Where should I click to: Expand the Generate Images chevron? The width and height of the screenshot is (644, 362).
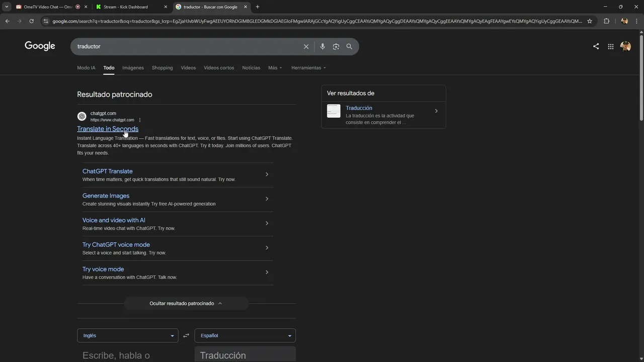click(267, 199)
